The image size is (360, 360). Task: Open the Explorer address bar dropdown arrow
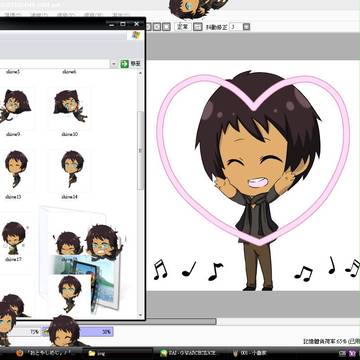pos(114,64)
